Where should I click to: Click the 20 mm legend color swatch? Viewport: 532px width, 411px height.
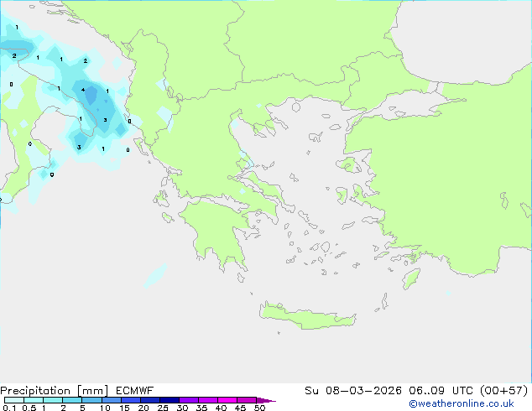[x=150, y=400]
